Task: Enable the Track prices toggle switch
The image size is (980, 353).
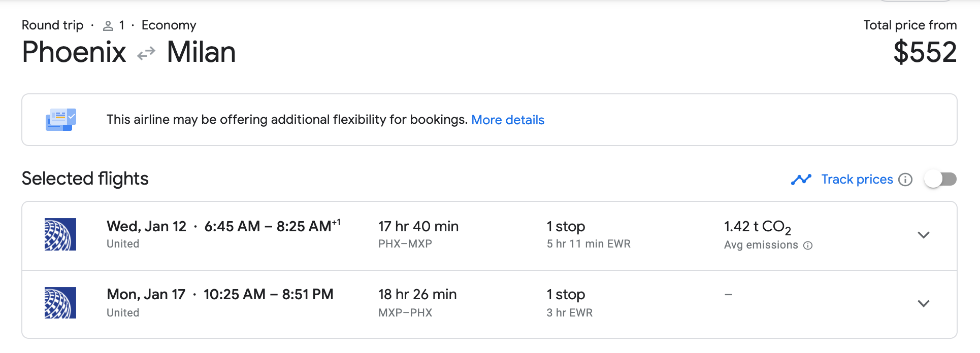Action: (x=940, y=179)
